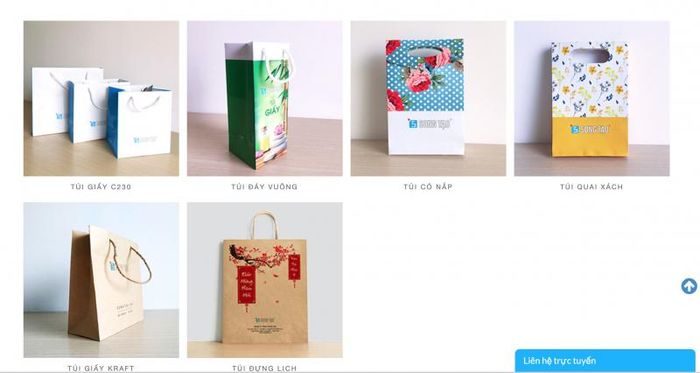Click the TÚI GIẤY KRAFT caption link
Screen dimensions: 700x373
[x=101, y=368]
